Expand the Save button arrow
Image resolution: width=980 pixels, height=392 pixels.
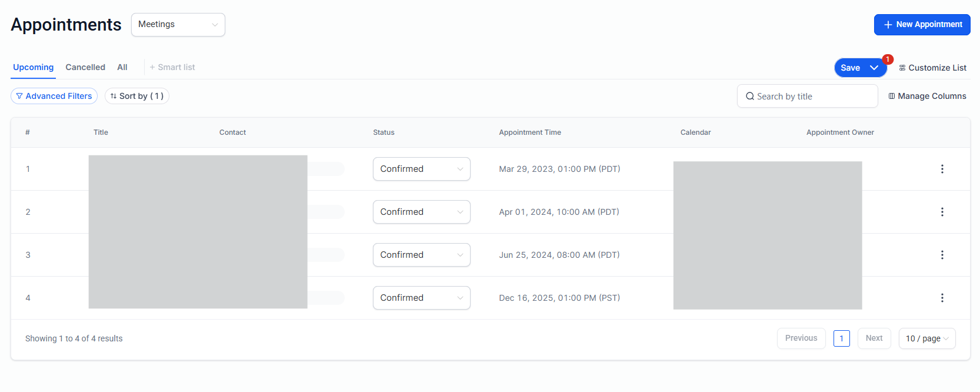pyautogui.click(x=874, y=68)
